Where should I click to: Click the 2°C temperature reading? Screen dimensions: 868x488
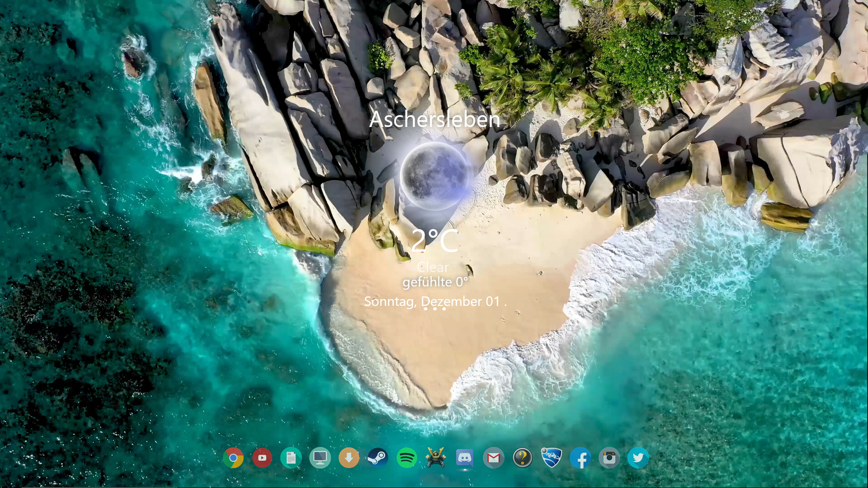pos(435,240)
